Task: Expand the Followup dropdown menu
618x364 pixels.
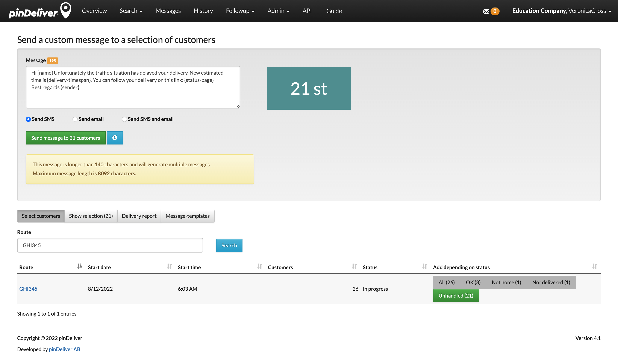Action: [240, 11]
